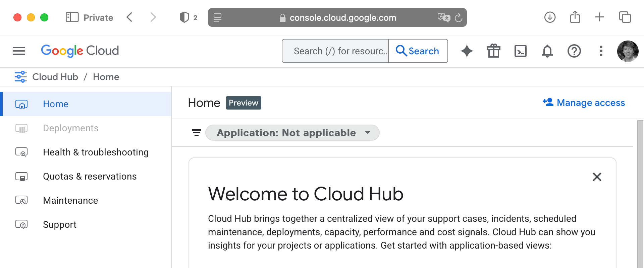Click the resource search input field
This screenshot has width=644, height=268.
point(335,51)
